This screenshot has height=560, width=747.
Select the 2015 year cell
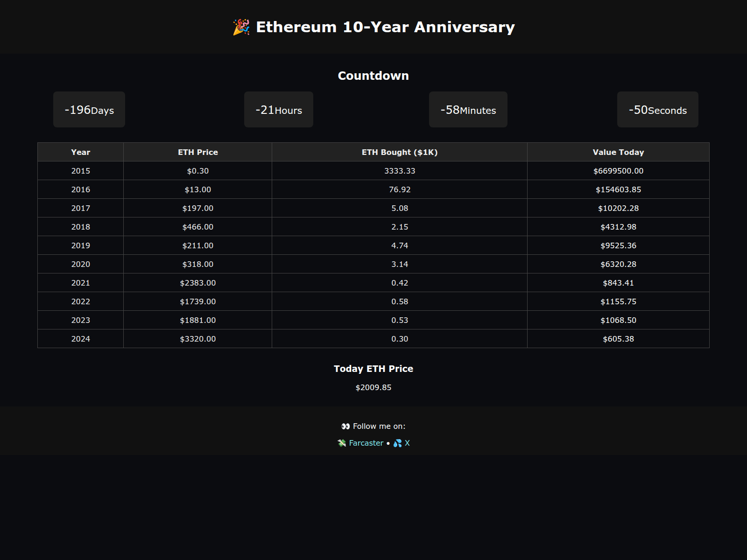coord(81,171)
